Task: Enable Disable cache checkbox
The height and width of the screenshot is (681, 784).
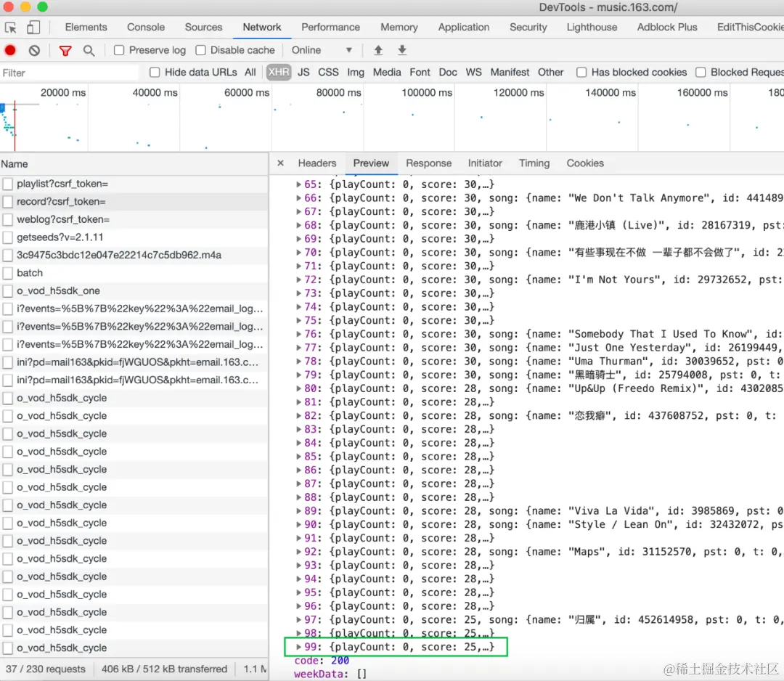Action: click(200, 50)
